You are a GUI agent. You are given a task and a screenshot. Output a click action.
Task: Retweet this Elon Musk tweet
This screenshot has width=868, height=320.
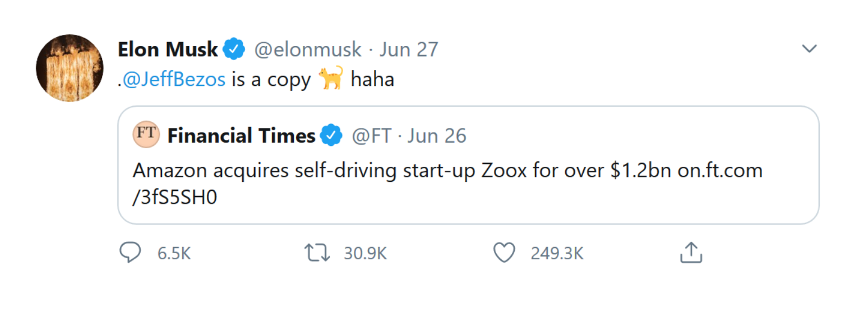(316, 253)
